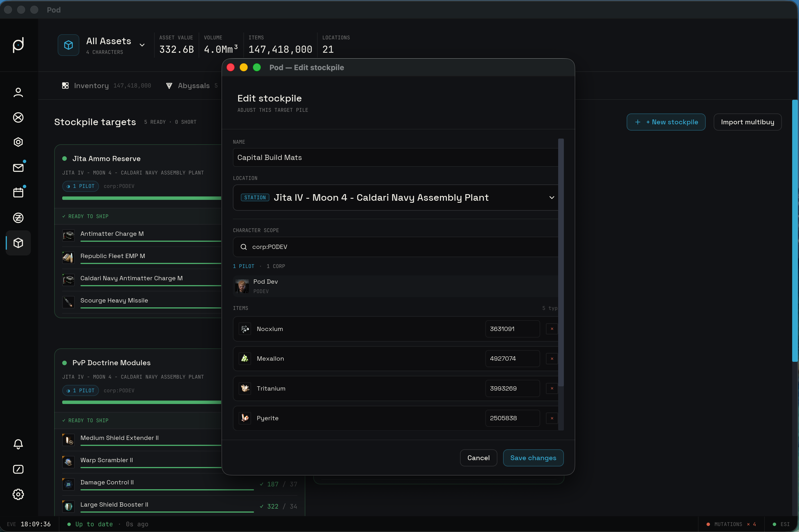The height and width of the screenshot is (532, 799).
Task: Click the 1 PILOT badge on PvP Doctrine Modules
Action: [80, 391]
